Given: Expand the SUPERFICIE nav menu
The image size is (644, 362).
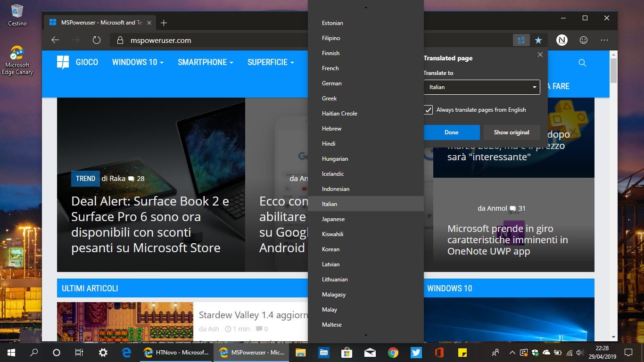Looking at the screenshot, I should coord(271,62).
